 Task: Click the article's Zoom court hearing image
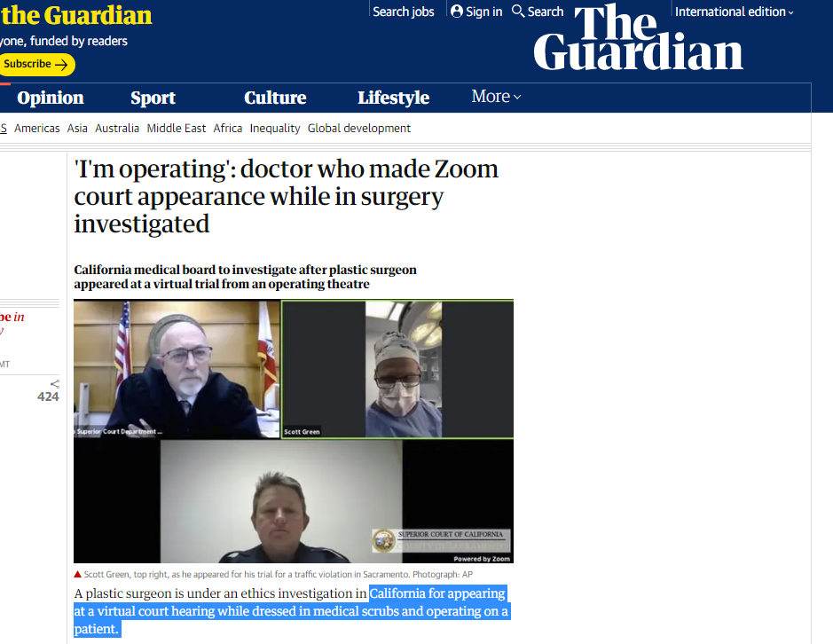click(294, 431)
